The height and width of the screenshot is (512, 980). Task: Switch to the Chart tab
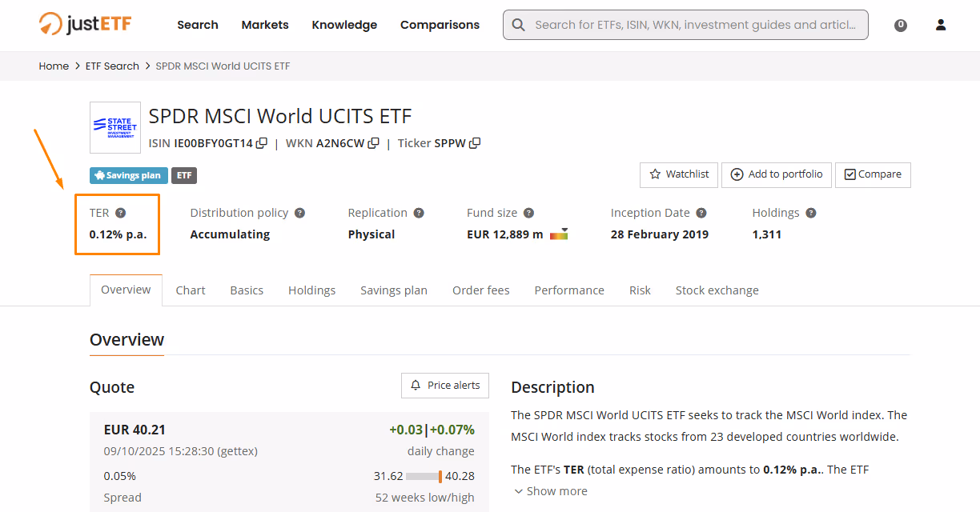pyautogui.click(x=191, y=290)
